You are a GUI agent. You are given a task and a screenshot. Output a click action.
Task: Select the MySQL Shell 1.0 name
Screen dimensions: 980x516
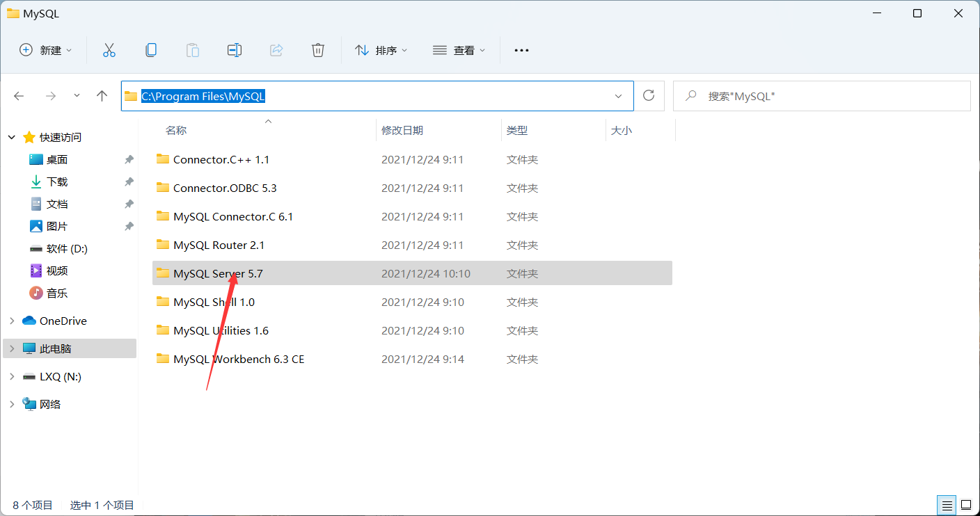214,302
